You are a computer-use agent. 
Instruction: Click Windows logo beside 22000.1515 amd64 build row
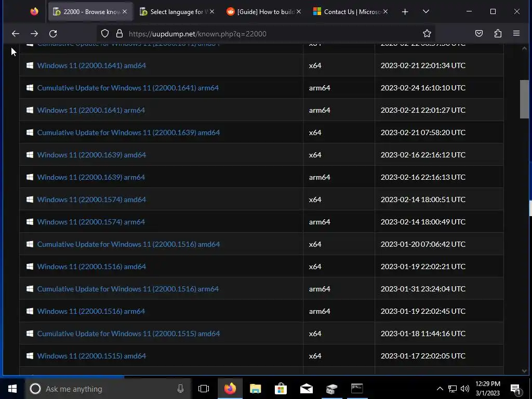point(30,355)
